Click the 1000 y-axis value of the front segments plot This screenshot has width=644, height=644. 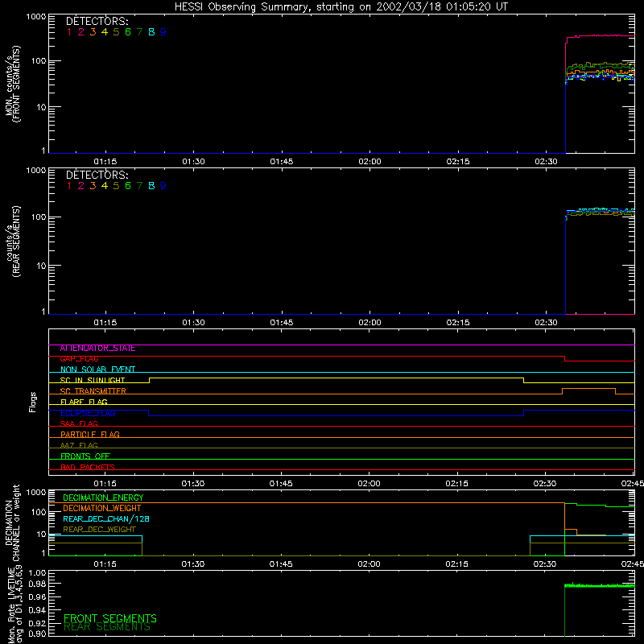(x=36, y=17)
